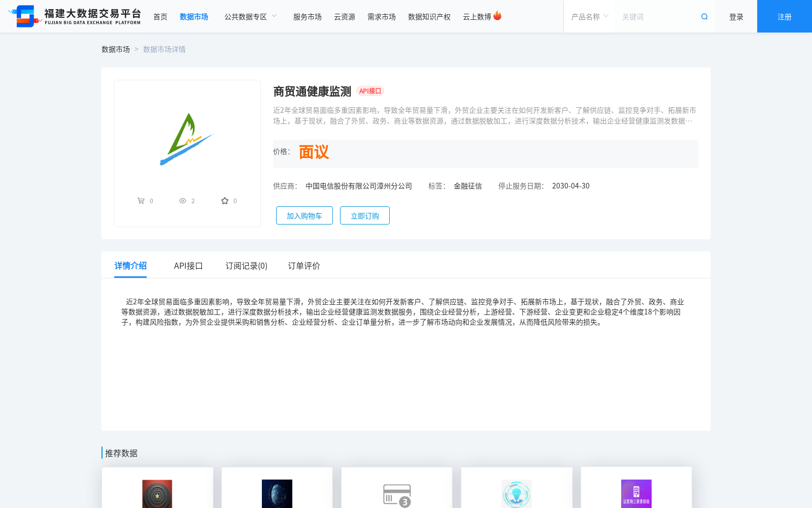
Task: Select 数据市场 in the top navigation
Action: point(194,17)
